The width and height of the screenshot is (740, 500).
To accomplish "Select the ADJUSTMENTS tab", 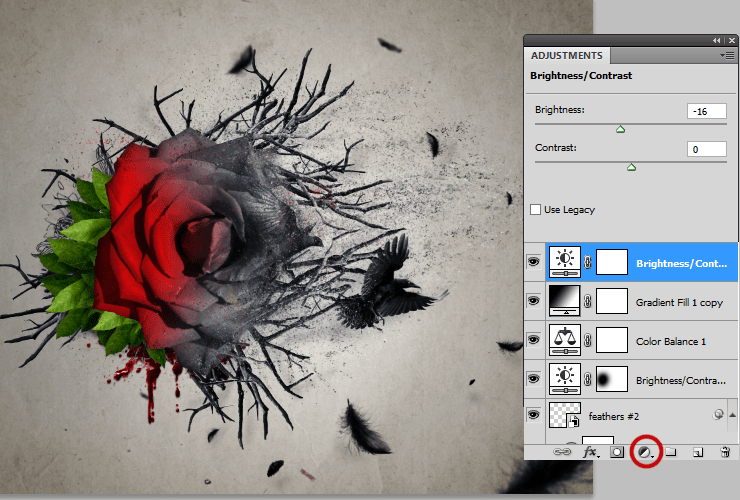I will [x=567, y=56].
